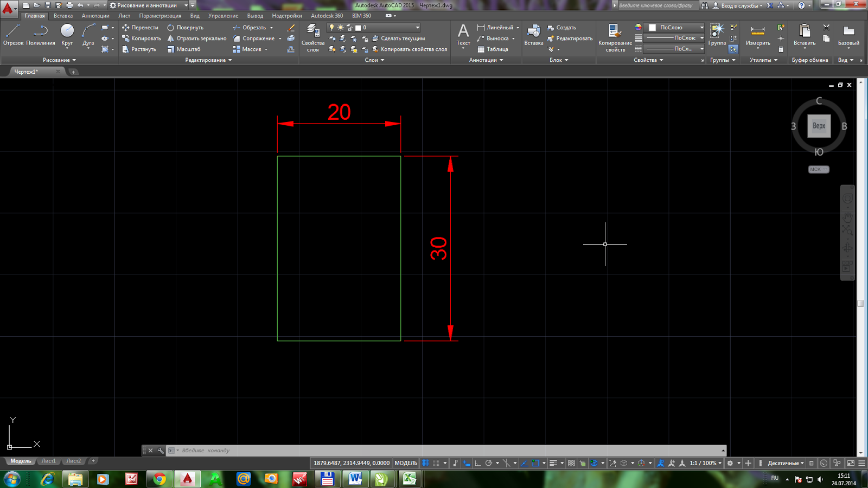Toggle snap mode in status bar

[436, 463]
